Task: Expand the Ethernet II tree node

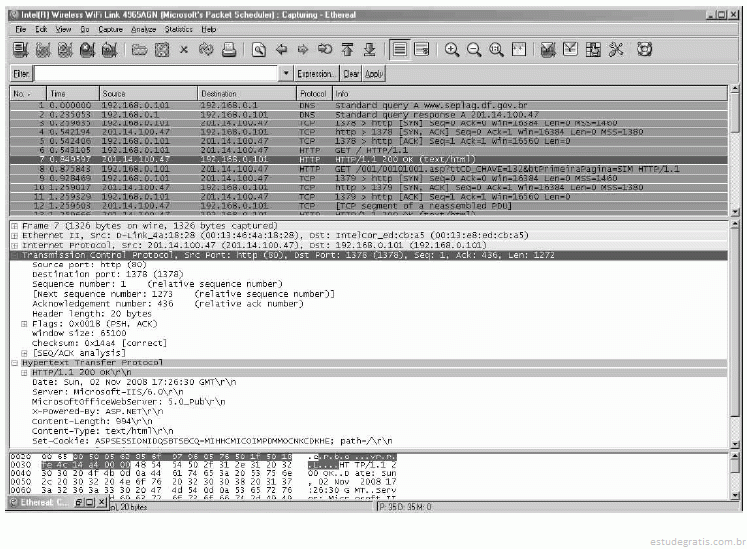Action: (15, 236)
